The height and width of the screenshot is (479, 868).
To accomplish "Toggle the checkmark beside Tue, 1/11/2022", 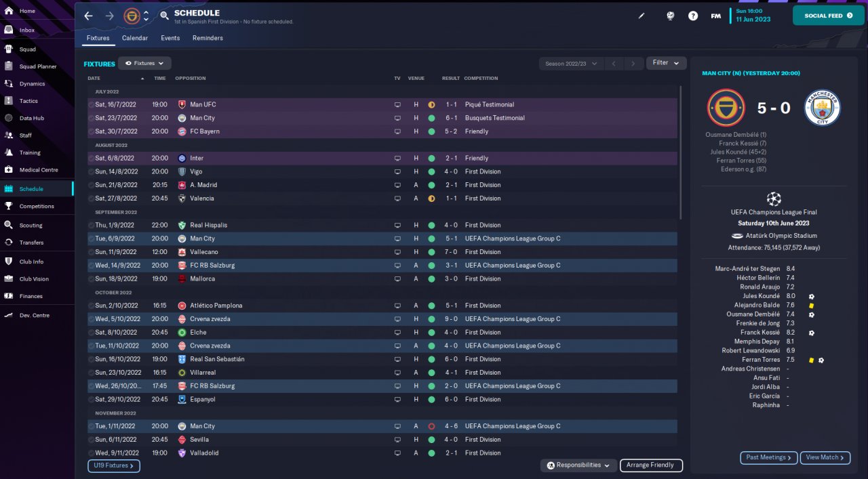I will (91, 426).
